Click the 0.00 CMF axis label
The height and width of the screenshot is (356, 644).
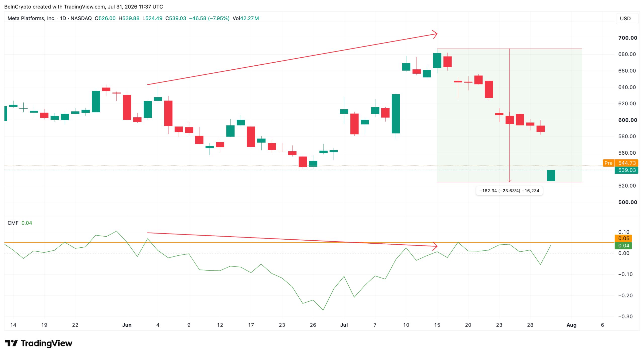tap(624, 253)
